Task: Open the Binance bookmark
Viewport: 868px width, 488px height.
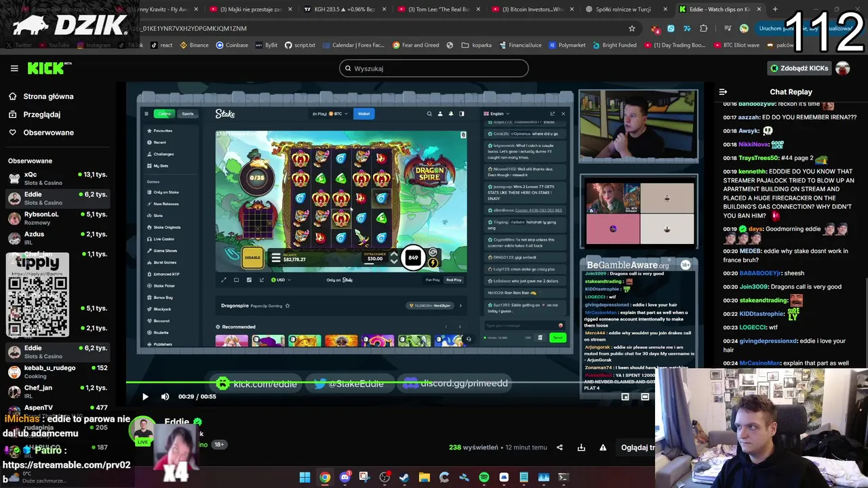Action: tap(194, 45)
